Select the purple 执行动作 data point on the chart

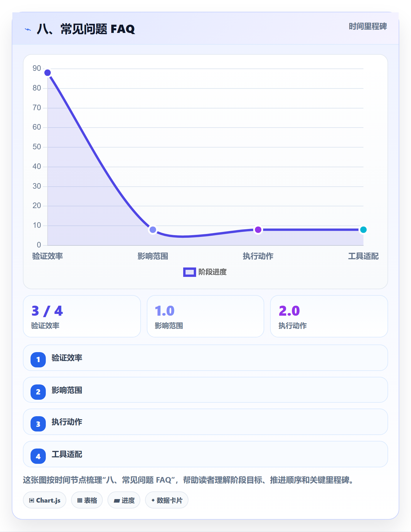pos(258,230)
